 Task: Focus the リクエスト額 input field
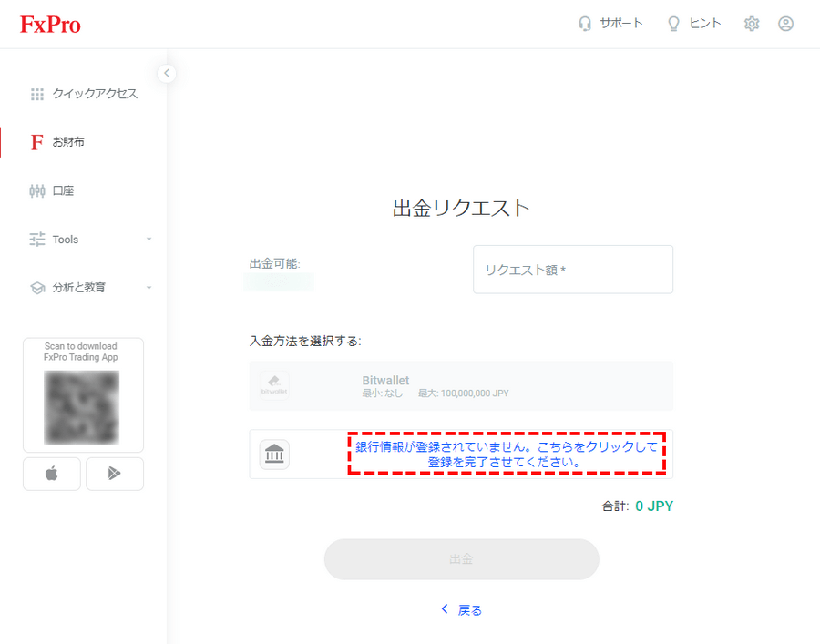point(573,270)
